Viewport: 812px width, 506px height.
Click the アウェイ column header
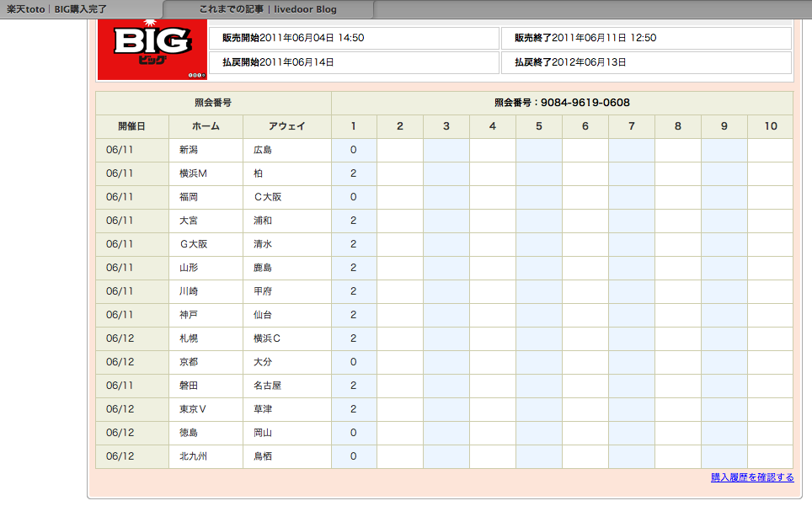pos(287,126)
